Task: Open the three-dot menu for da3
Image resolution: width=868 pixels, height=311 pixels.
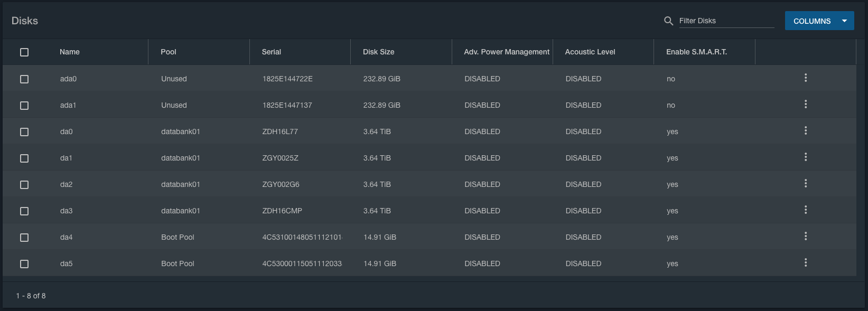Action: tap(805, 210)
